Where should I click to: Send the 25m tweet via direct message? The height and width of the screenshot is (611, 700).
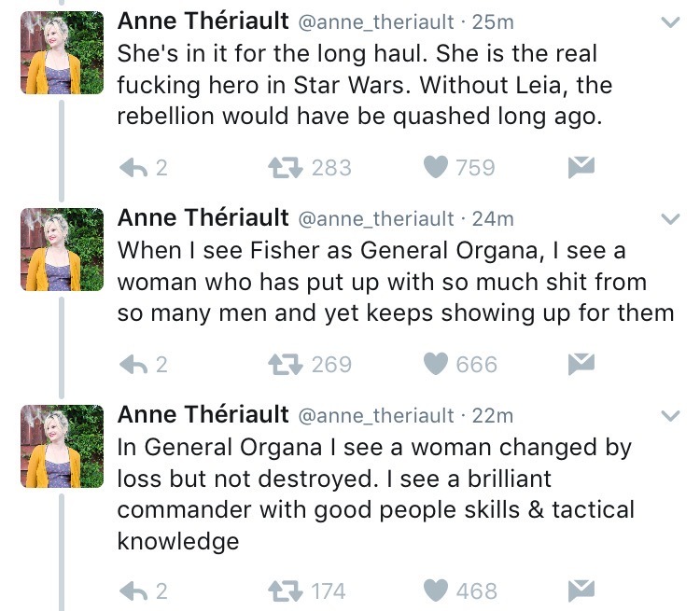point(581,167)
